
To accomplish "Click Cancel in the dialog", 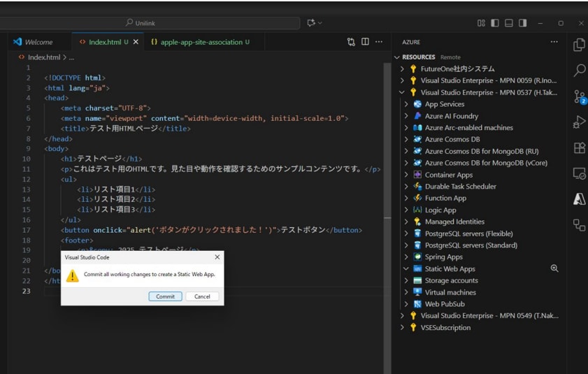I will pos(202,296).
